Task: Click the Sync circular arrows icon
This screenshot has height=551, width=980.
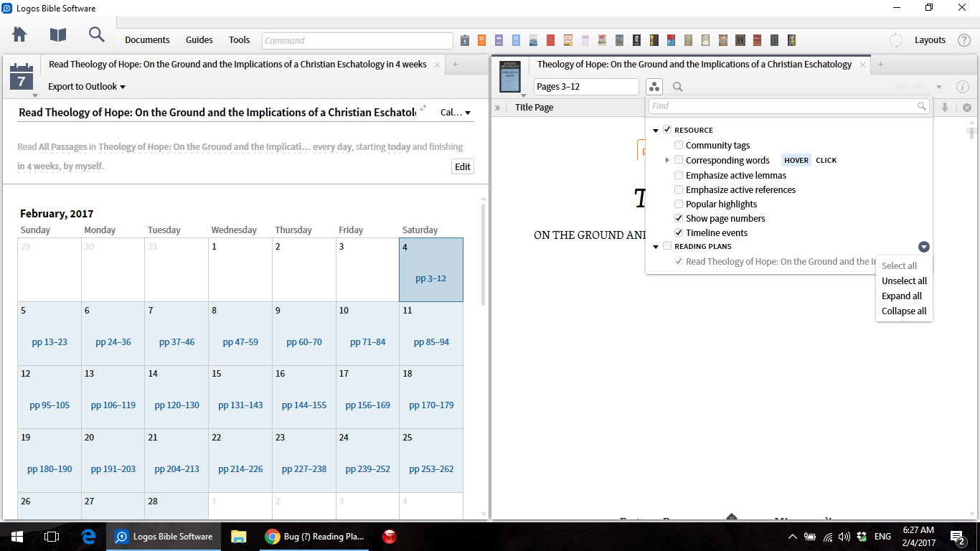Action: (896, 40)
